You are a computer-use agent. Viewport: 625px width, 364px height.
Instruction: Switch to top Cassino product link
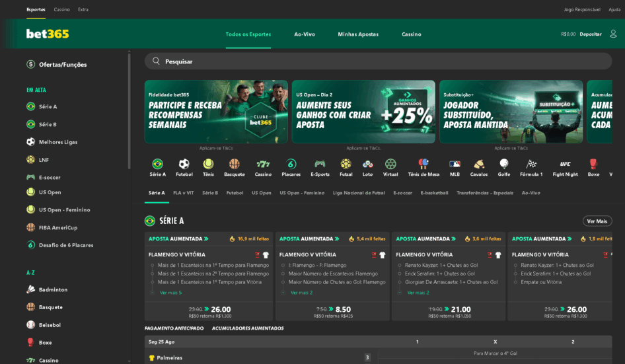(62, 9)
